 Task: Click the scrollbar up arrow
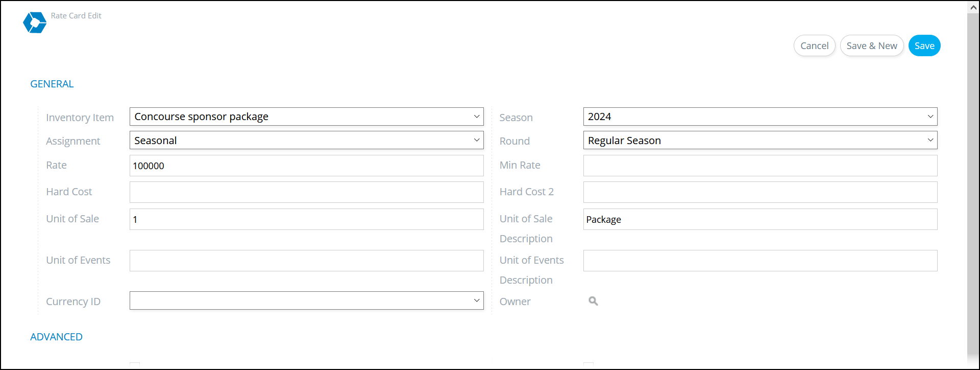point(973,7)
